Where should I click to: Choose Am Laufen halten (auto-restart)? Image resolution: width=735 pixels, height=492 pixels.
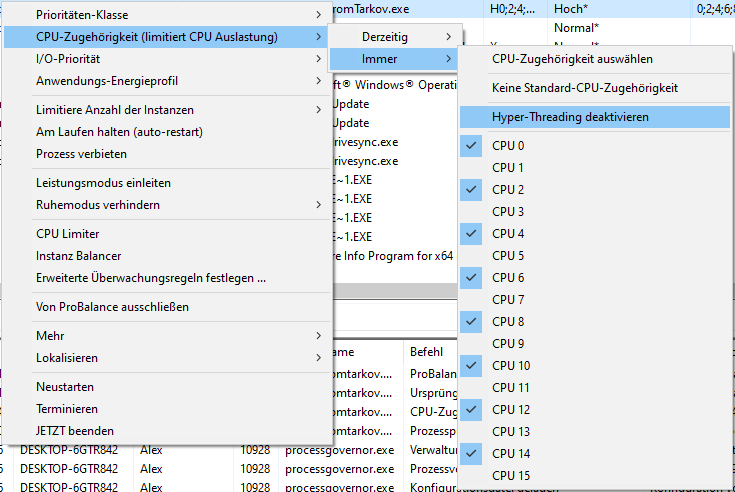tap(167, 132)
